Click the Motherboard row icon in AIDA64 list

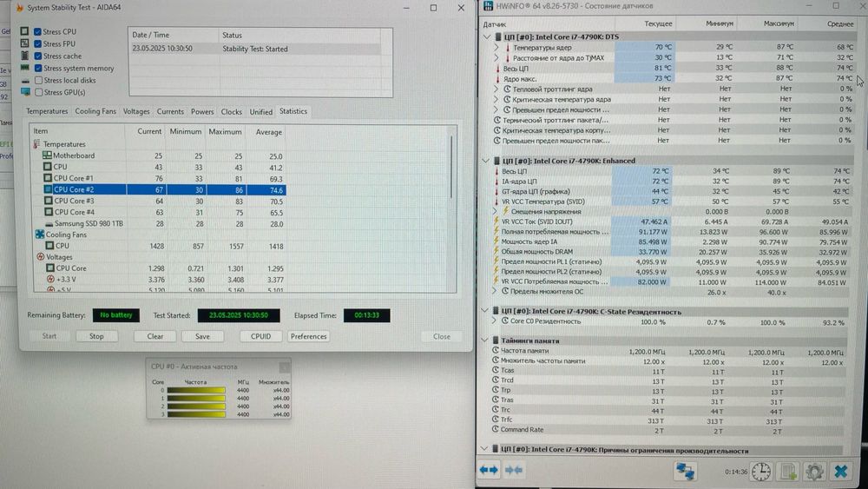click(x=47, y=155)
